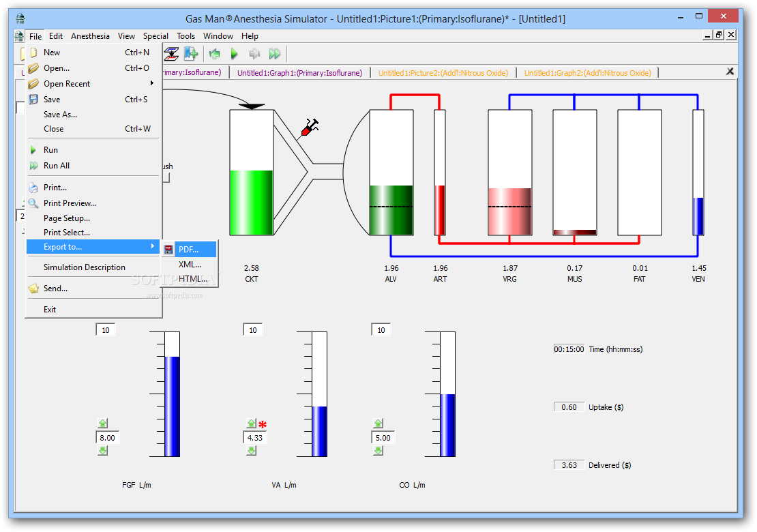Decrease VA with the down arrow
Screen dimensions: 757x532
point(251,450)
